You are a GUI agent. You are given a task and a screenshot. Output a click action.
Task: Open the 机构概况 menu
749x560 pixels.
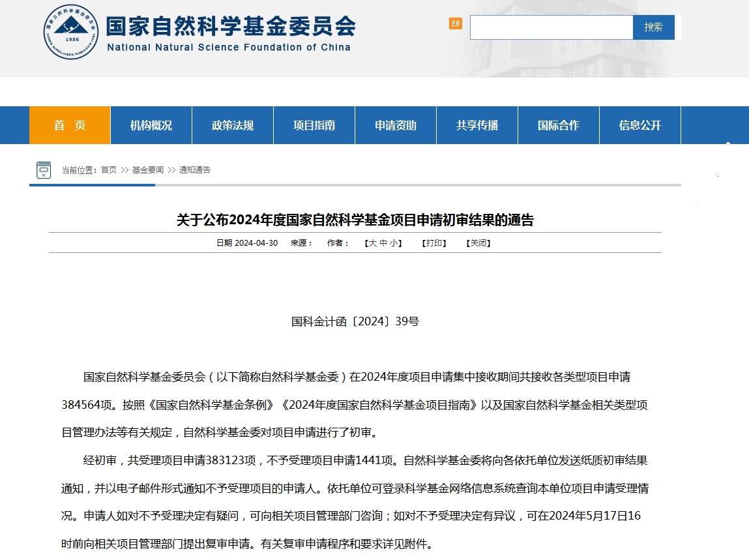tap(151, 125)
